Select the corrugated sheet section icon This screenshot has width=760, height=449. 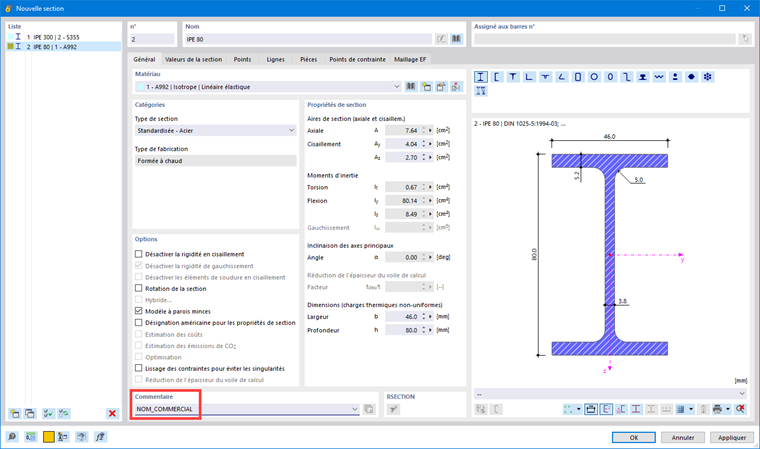pos(659,77)
